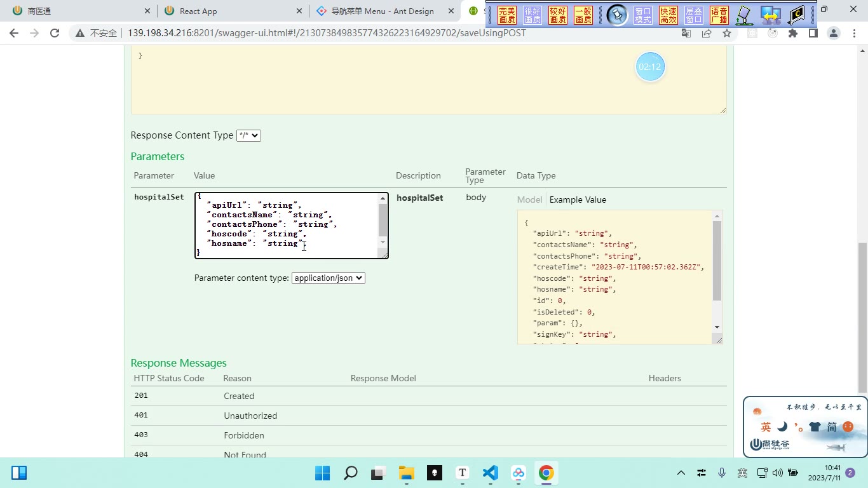Reload the current page

(x=55, y=33)
